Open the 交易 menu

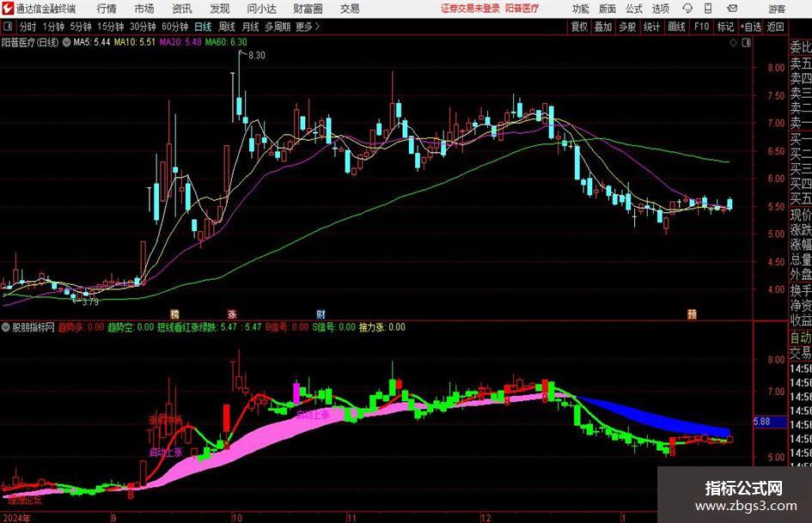[350, 9]
